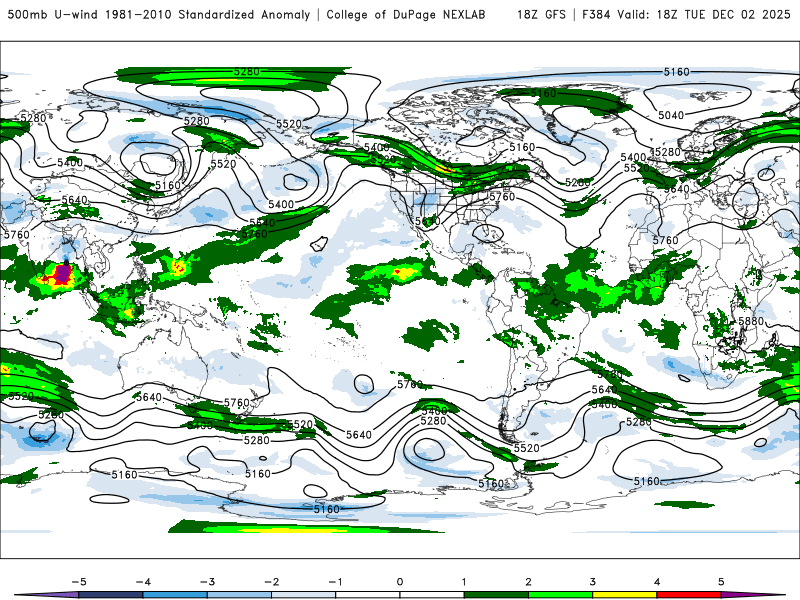Click the '5880' contour label near Madagascar
800x600 pixels.
coord(751,321)
